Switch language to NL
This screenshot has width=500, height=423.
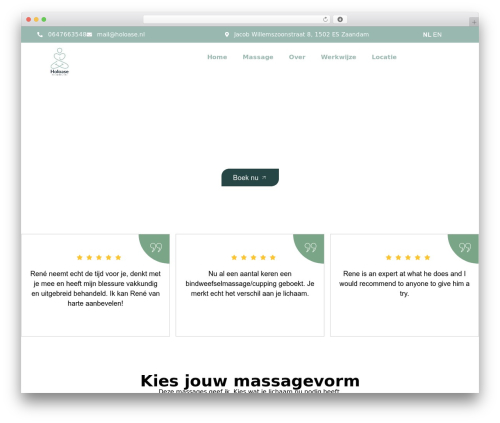pos(427,35)
